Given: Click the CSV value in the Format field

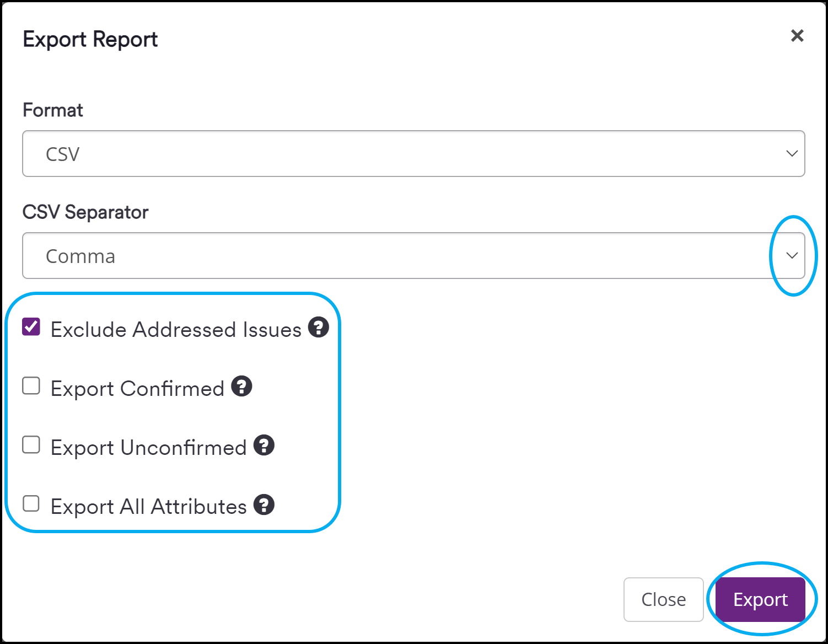Looking at the screenshot, I should click(61, 154).
